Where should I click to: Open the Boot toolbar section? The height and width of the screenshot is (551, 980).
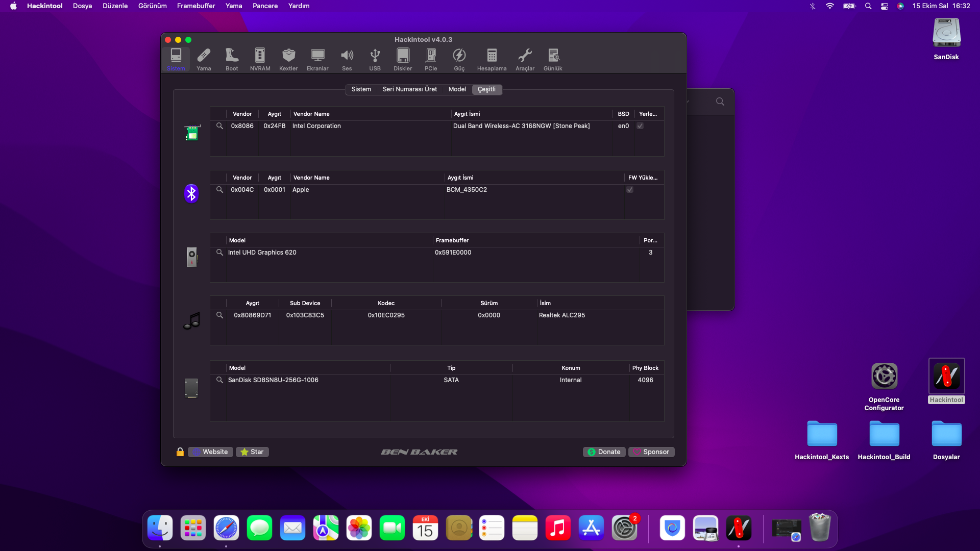(232, 59)
